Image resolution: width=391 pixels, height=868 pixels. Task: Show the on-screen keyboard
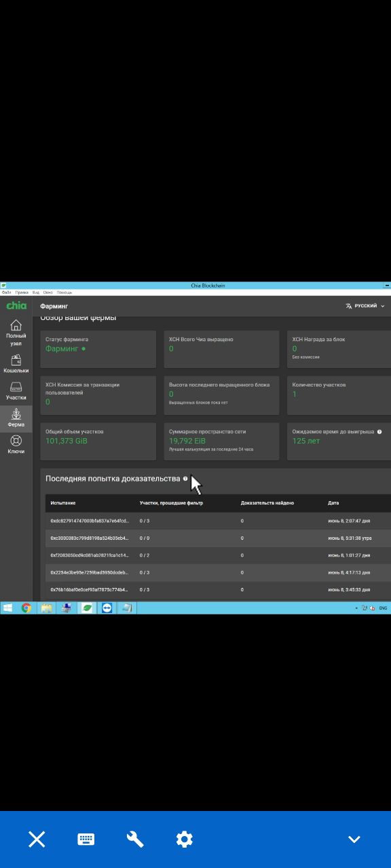(86, 840)
